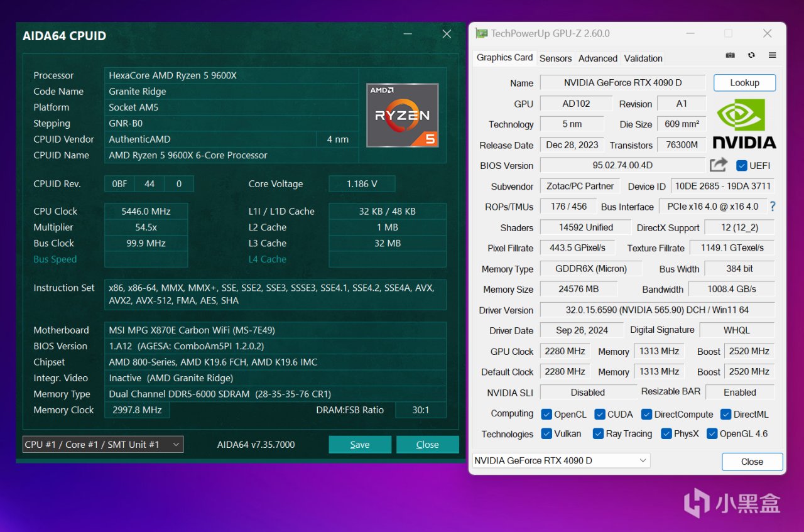Toggle the PhysX checkbox

pos(666,433)
